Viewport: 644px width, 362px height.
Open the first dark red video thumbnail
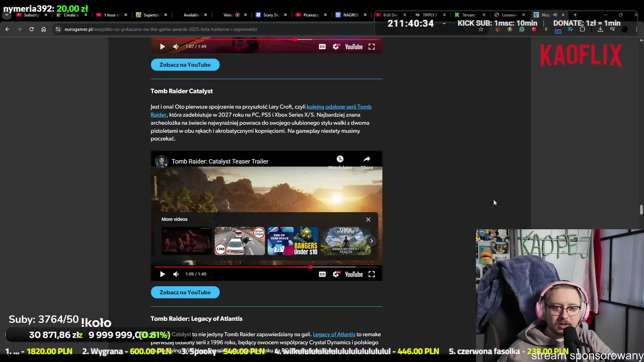point(187,241)
